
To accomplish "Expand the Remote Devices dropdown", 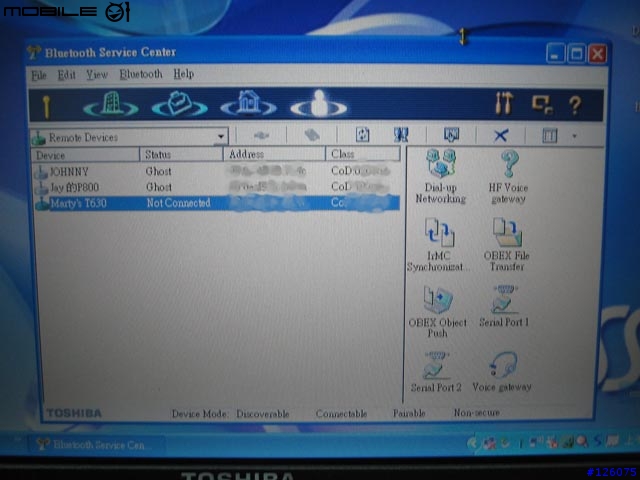I will [x=221, y=136].
